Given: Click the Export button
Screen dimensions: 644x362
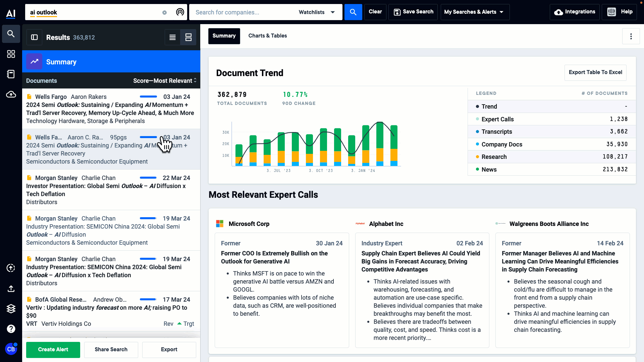Looking at the screenshot, I should coord(169,350).
